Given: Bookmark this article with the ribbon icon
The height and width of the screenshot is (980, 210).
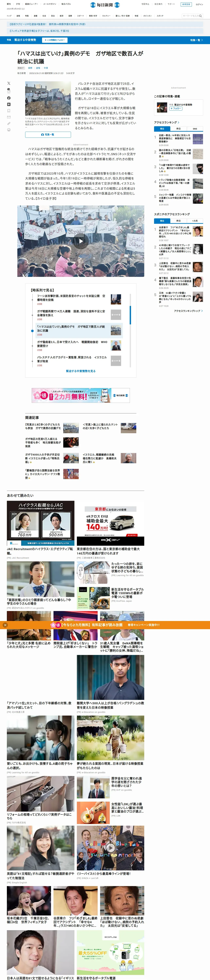Looking at the screenshot, I should click(9, 111).
